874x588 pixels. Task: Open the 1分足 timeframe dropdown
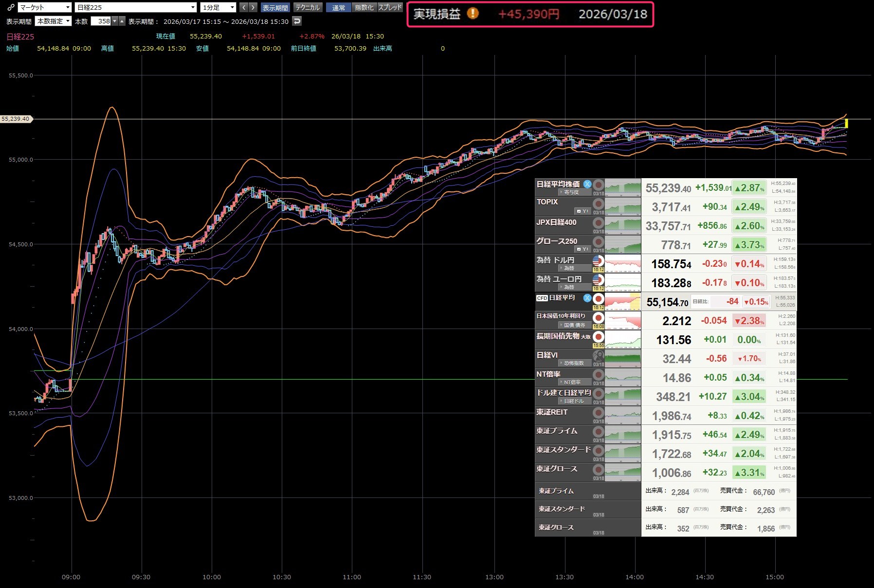click(218, 7)
